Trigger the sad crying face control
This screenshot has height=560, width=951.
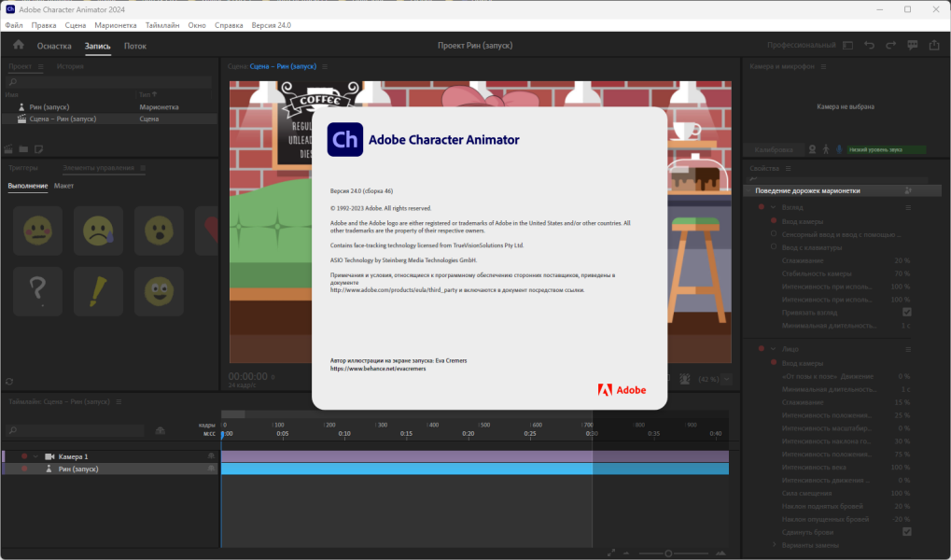coord(98,231)
